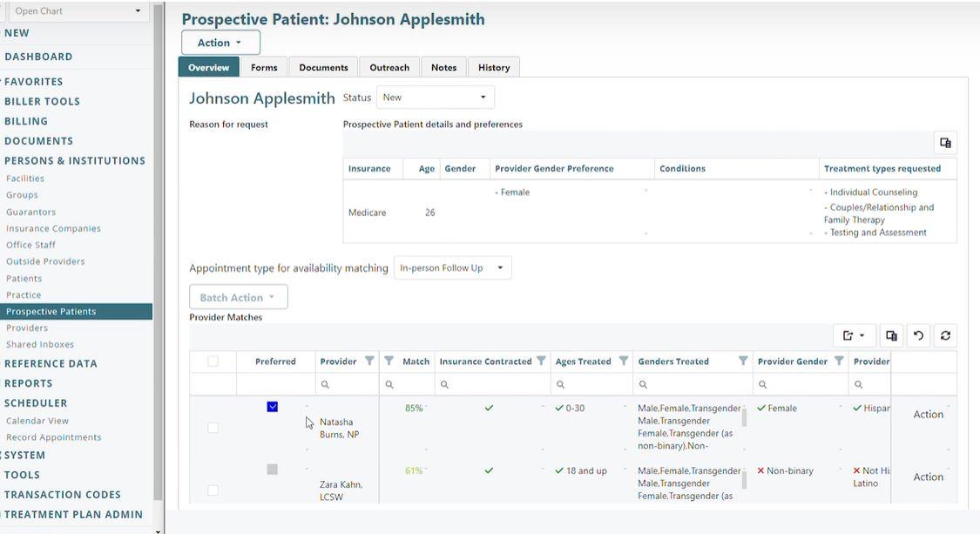Expand the In-person Follow Up appointment type dropdown
Image resolution: width=980 pixels, height=534 pixels.
click(x=452, y=268)
